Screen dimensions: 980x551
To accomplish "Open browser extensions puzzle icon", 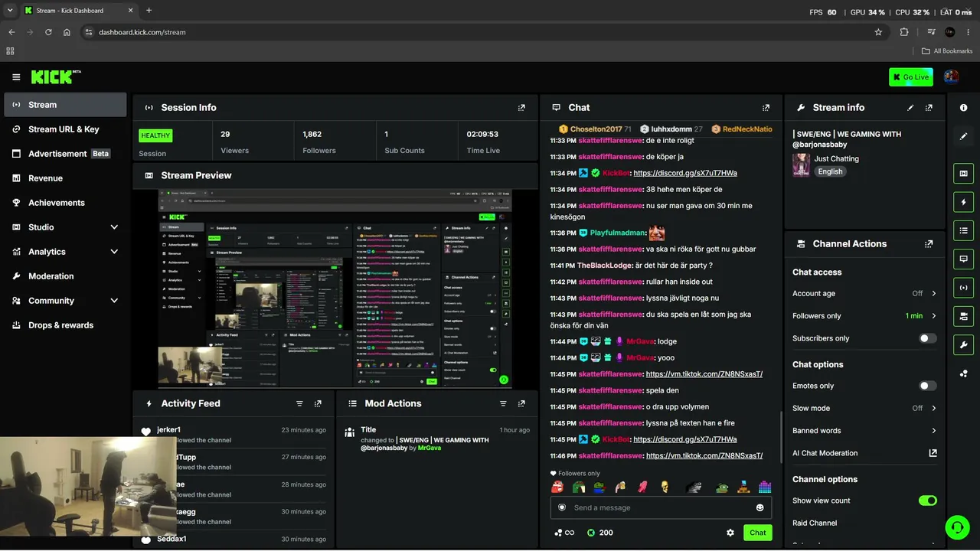I will coord(904,32).
